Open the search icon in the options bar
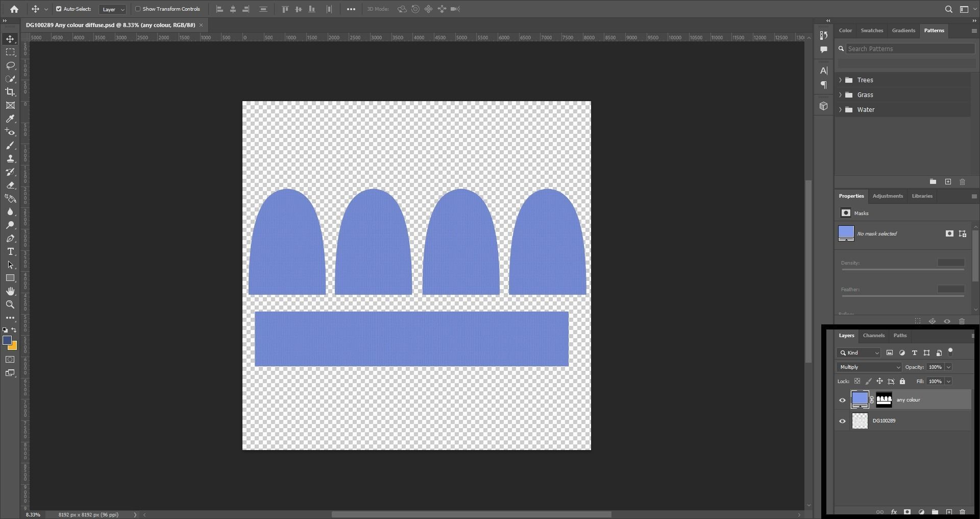The width and height of the screenshot is (980, 519). [x=949, y=9]
